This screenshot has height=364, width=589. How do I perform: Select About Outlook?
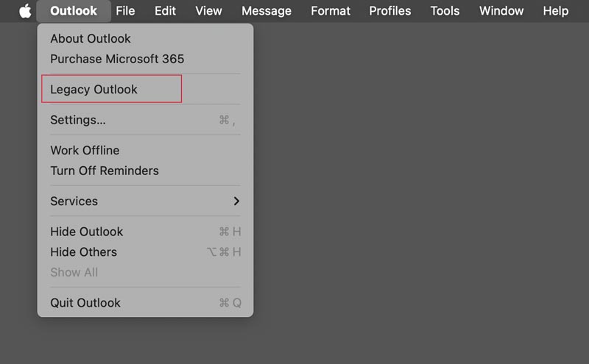(90, 38)
